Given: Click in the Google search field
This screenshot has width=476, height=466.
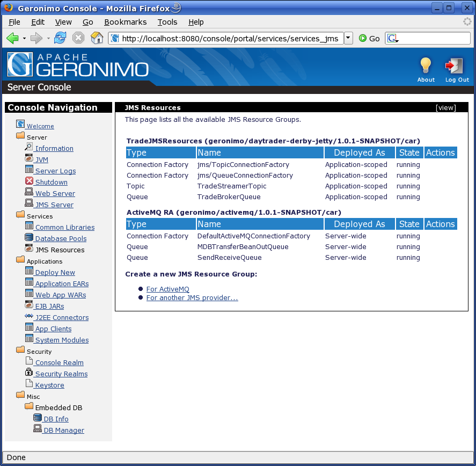Looking at the screenshot, I should point(434,38).
